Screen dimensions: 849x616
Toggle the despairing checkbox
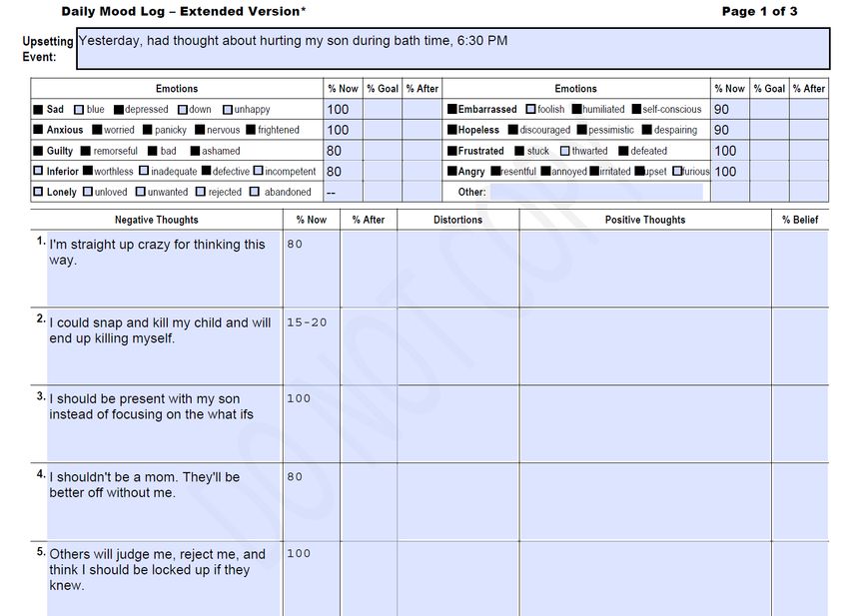click(647, 130)
